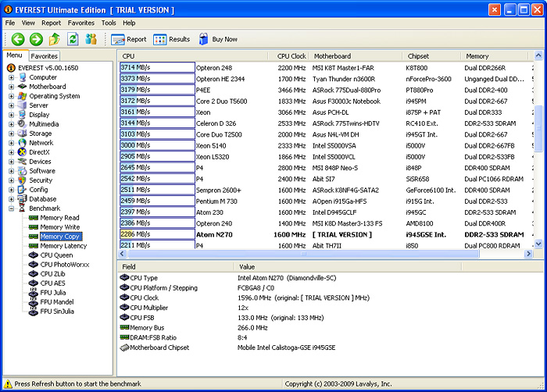The image size is (547, 392).
Task: Select CPU ZLib benchmark
Action: [x=52, y=274]
